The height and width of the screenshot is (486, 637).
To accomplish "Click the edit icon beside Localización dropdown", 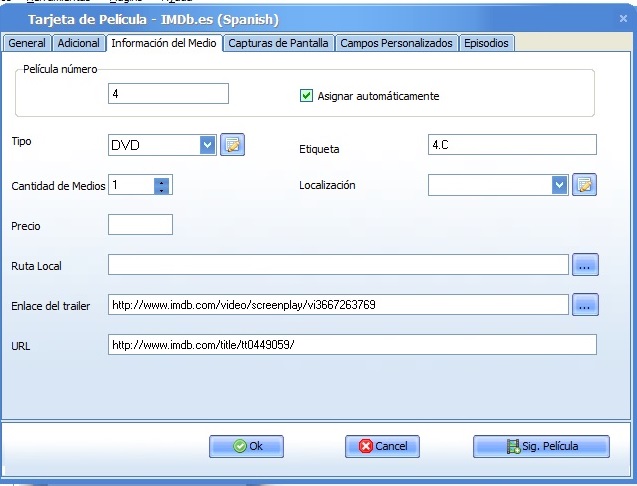I will point(584,185).
